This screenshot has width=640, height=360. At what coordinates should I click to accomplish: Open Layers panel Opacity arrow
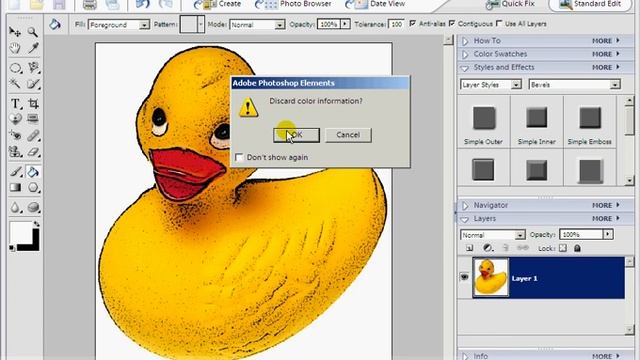click(x=608, y=234)
